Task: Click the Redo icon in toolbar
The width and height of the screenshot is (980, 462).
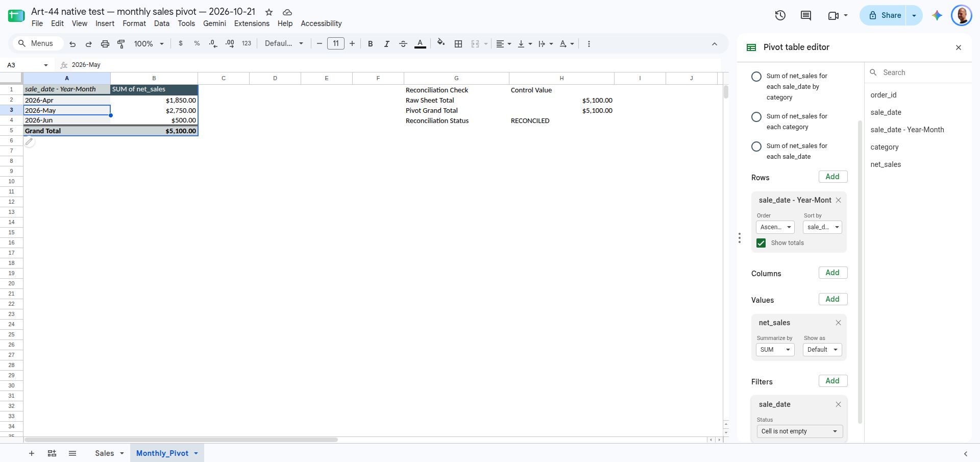Action: [x=88, y=44]
